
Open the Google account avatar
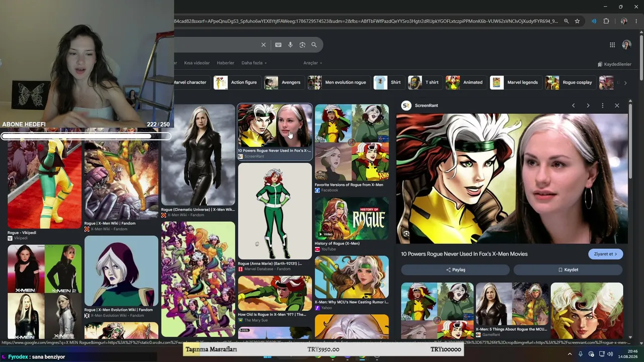coord(626,45)
